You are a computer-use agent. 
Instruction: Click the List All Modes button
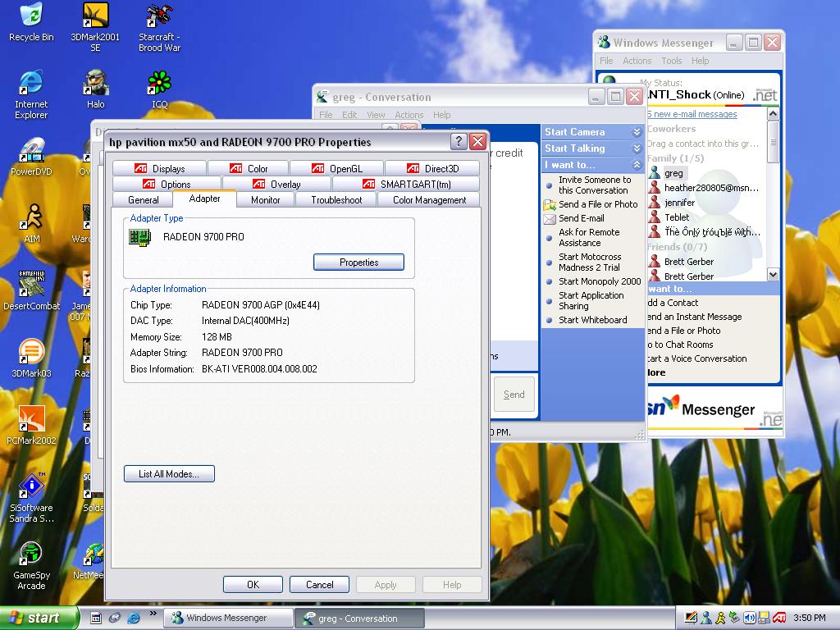[169, 474]
